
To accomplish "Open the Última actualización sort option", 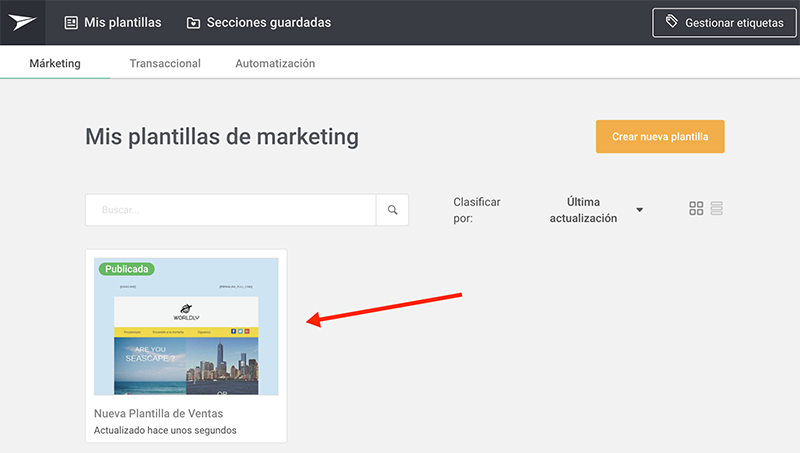I will pyautogui.click(x=583, y=210).
